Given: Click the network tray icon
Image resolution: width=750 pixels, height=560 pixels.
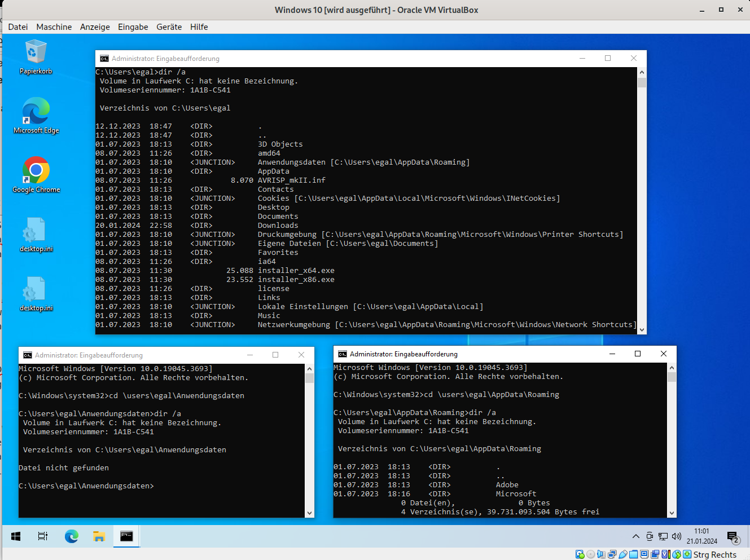Looking at the screenshot, I should [663, 536].
